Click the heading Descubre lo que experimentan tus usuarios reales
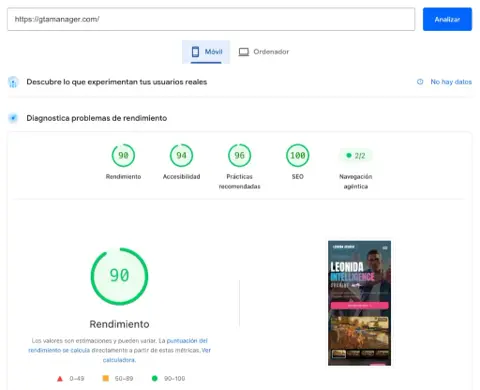Viewport: 480px width, 390px height. pos(117,82)
